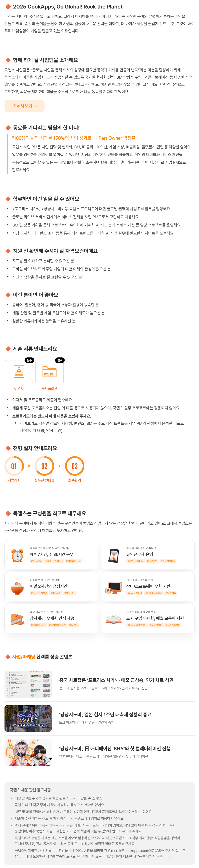This screenshot has height=868, width=199.
Task: Click the 자세히 보기 button
Action: pyautogui.click(x=24, y=106)
